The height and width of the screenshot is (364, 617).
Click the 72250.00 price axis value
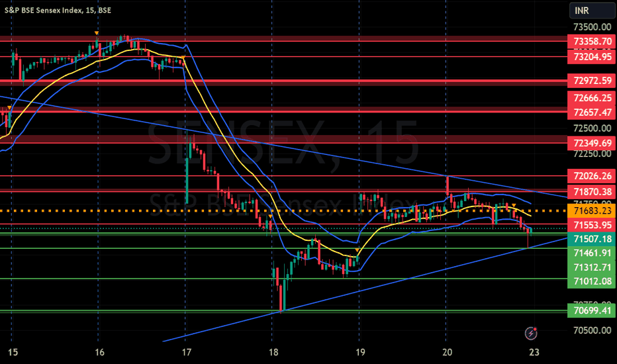click(x=592, y=154)
